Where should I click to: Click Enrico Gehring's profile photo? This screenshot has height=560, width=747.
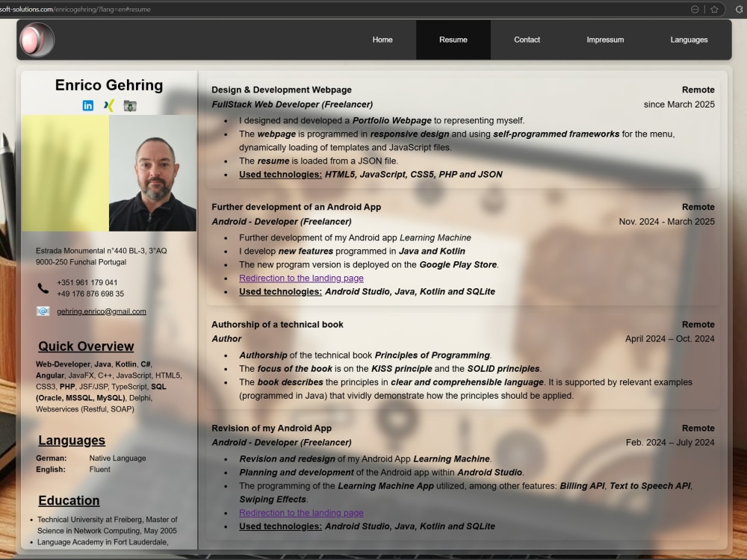pos(152,173)
